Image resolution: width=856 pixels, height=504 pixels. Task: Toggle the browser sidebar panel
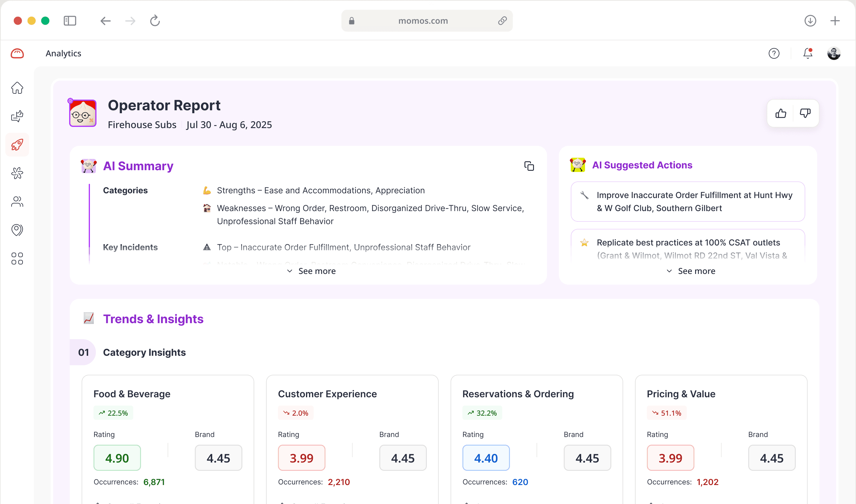click(70, 21)
